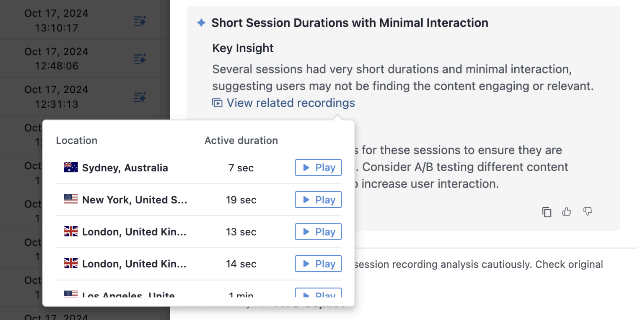This screenshot has width=644, height=320.
Task: Select the Oct 17, 2024 13:10:17 session
Action: [x=56, y=20]
